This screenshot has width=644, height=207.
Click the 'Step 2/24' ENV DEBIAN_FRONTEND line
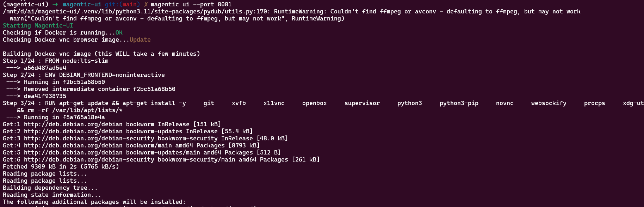tap(84, 75)
